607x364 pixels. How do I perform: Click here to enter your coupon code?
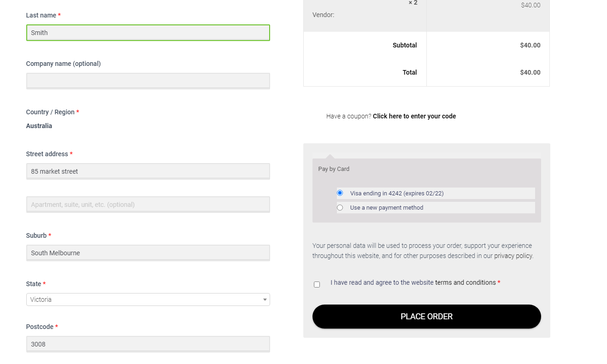click(414, 116)
